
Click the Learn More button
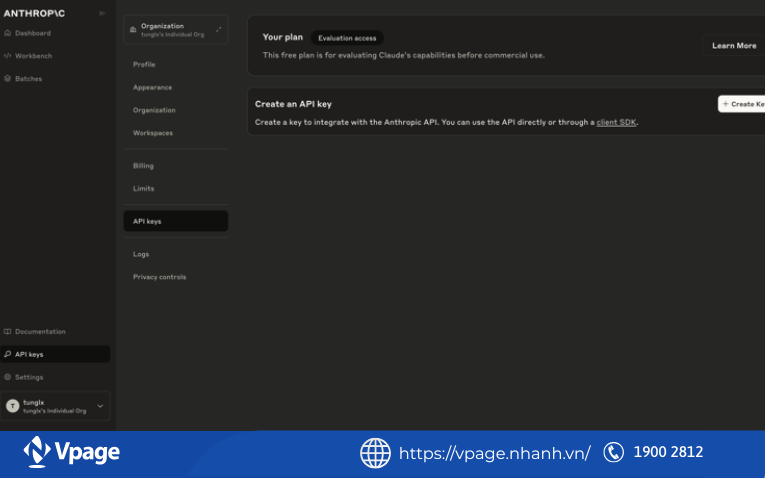[x=733, y=46]
